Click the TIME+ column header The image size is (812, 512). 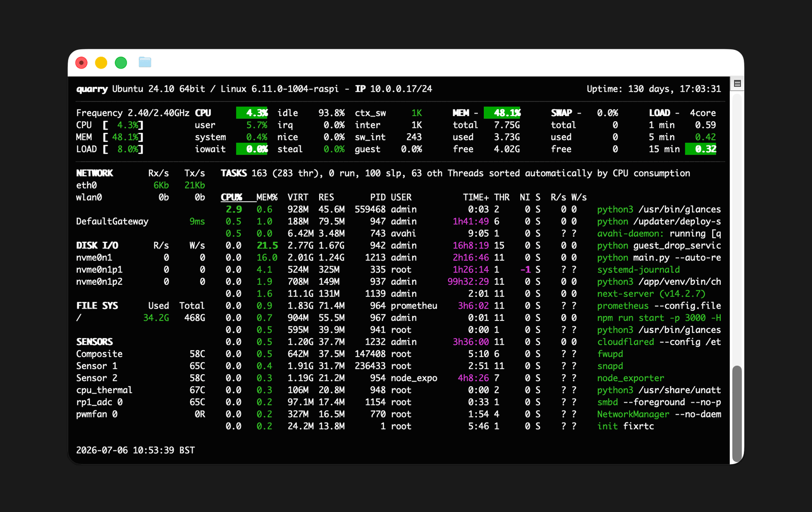(x=476, y=197)
